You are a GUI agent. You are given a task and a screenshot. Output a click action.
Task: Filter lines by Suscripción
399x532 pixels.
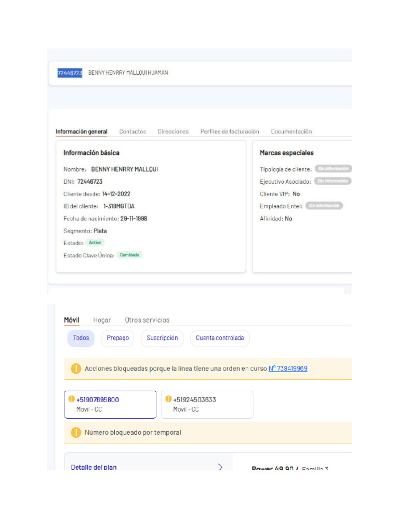[x=162, y=338]
